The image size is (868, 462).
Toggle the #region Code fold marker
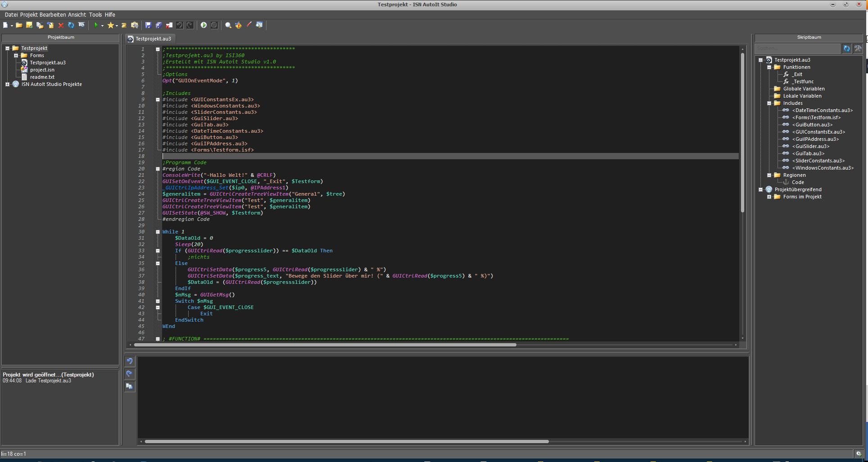pos(158,169)
